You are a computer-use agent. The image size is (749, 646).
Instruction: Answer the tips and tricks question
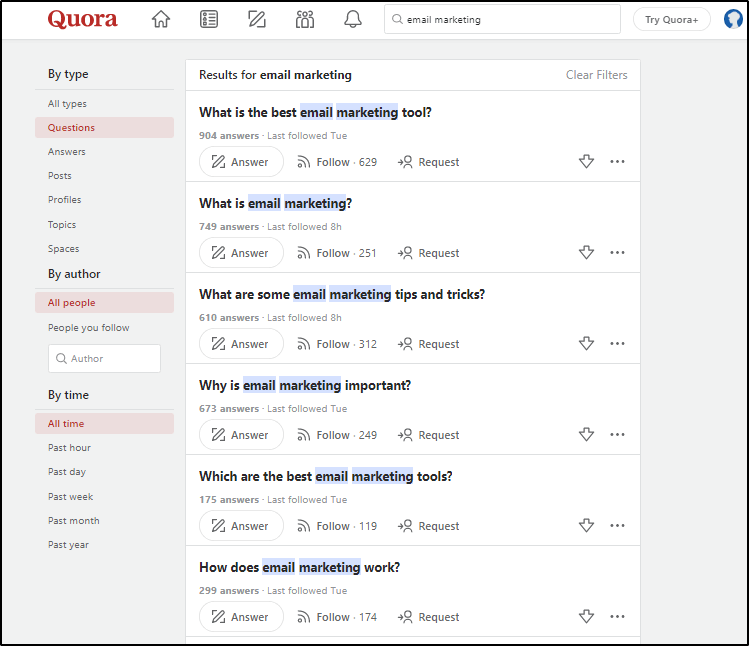(241, 344)
